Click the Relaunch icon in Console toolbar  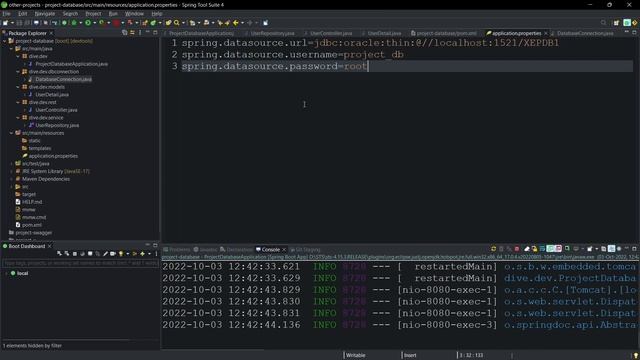[493, 249]
